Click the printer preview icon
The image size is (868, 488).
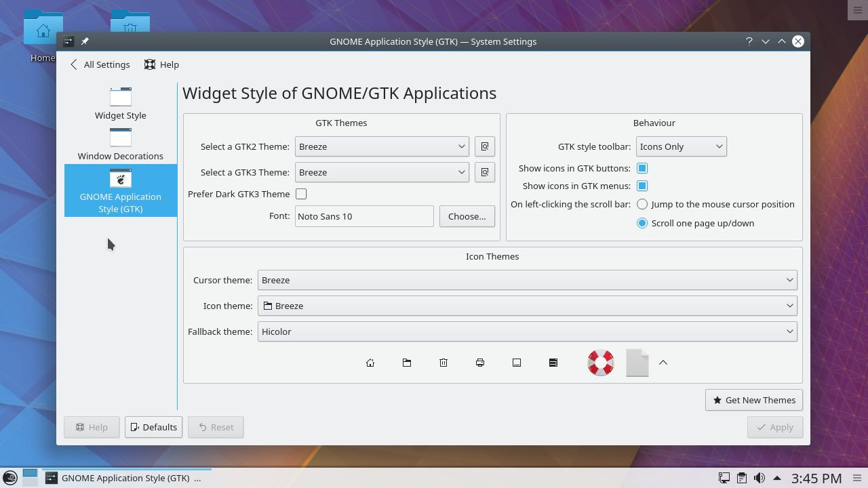pos(480,363)
